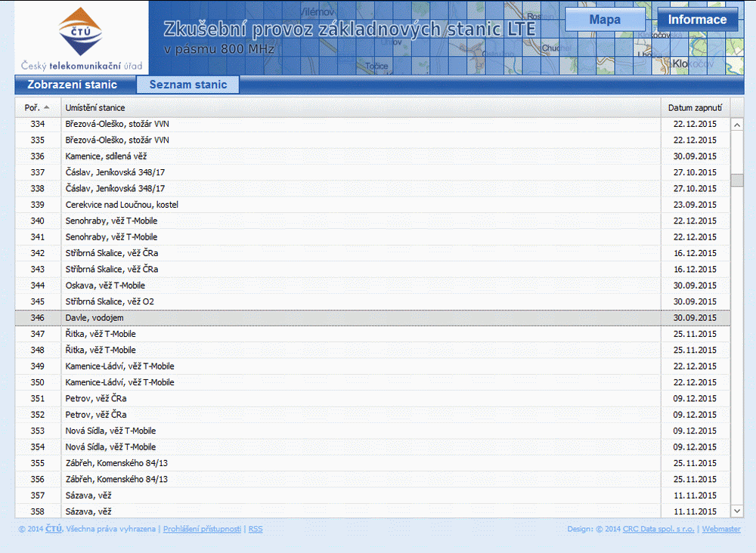Select row Kamenice, sdílená věž
The width and height of the screenshot is (756, 553).
373,156
